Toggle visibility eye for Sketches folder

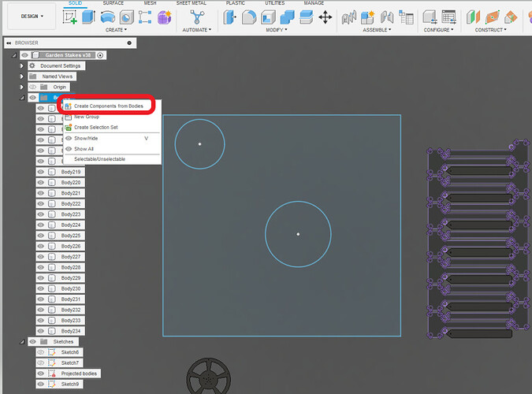point(32,341)
